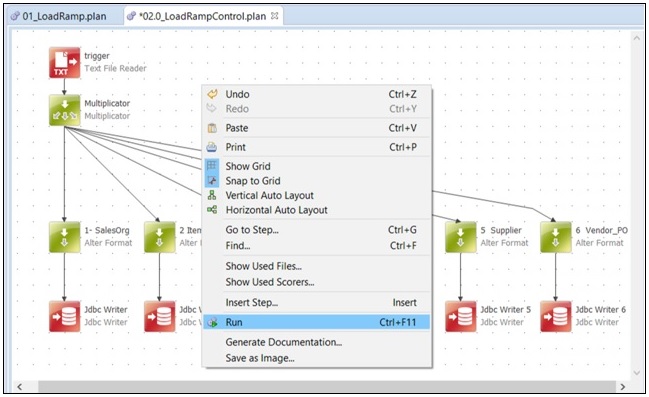
Task: Toggle Show Grid option
Action: point(317,166)
